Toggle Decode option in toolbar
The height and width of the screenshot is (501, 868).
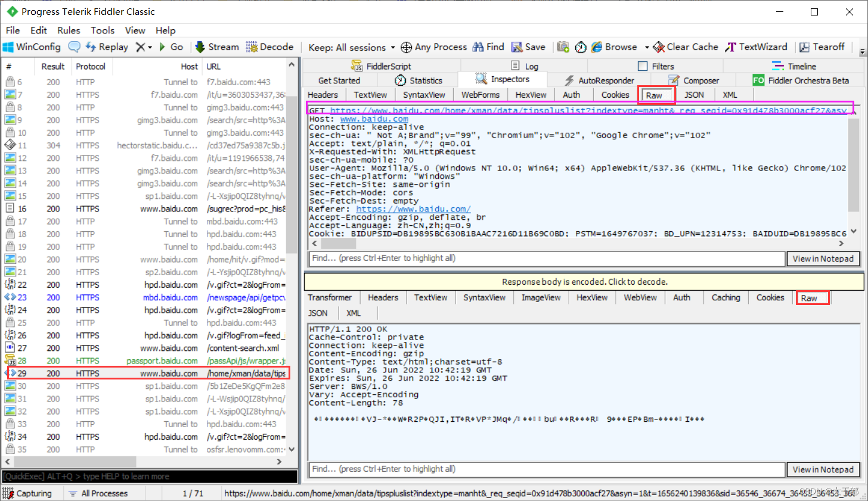(269, 47)
